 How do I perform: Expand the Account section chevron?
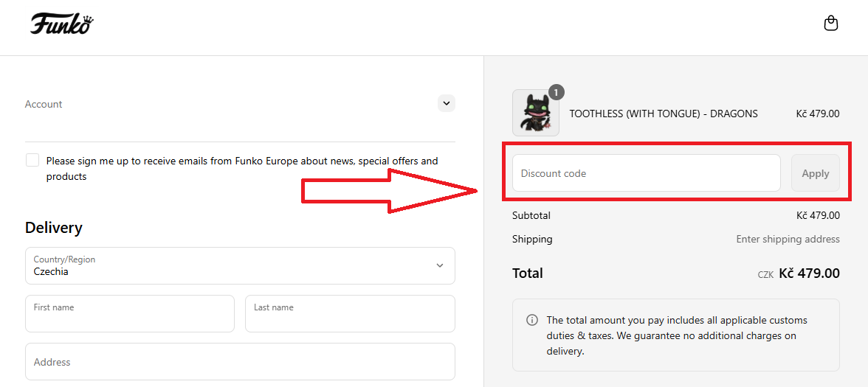(446, 103)
